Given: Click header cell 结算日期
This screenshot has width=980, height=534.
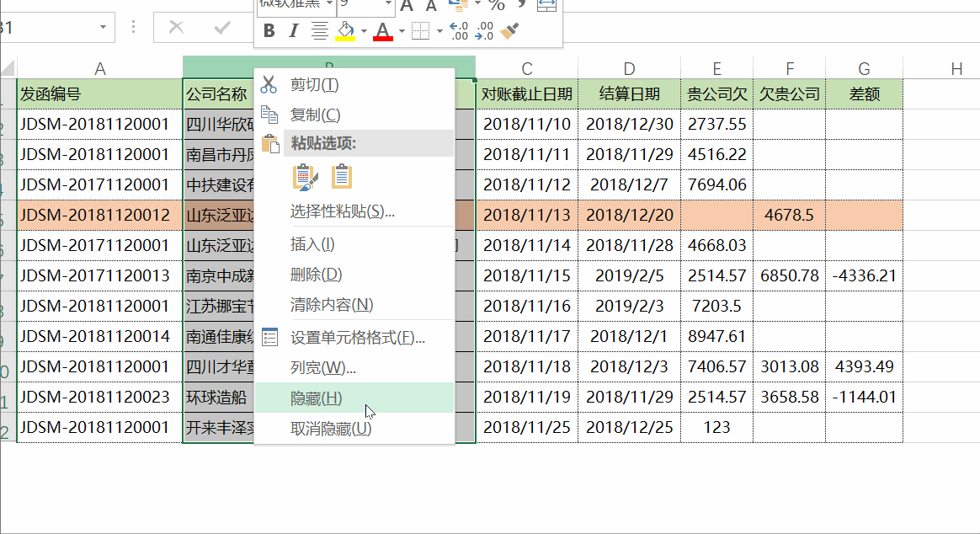Looking at the screenshot, I should click(630, 94).
